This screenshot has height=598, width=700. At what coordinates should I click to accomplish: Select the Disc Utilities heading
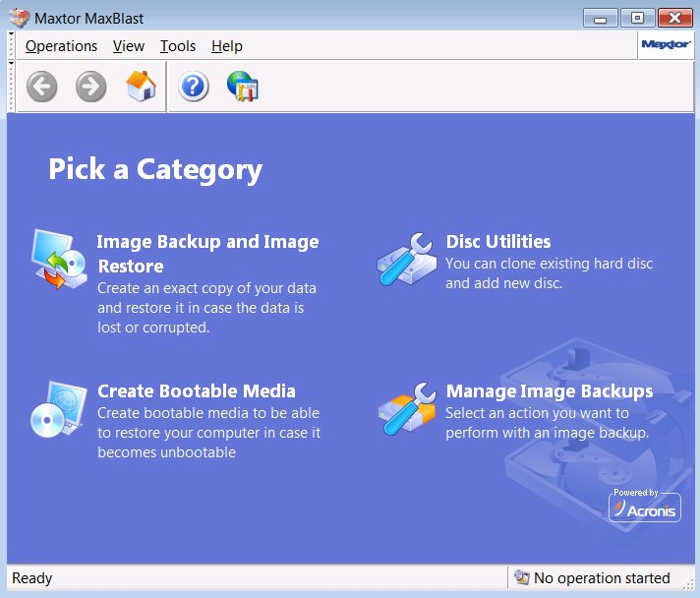[498, 242]
